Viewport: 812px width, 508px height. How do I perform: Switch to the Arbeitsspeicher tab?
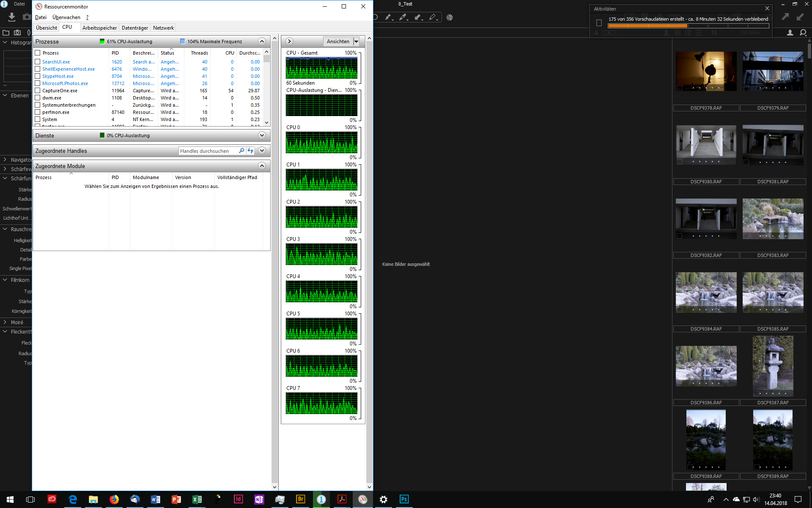pos(99,28)
